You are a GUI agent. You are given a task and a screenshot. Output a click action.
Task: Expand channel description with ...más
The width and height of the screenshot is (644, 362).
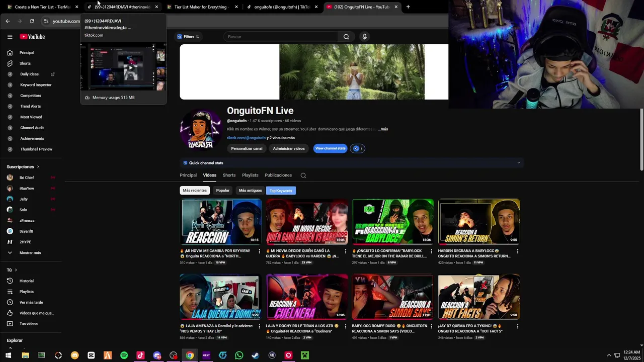[x=383, y=129]
